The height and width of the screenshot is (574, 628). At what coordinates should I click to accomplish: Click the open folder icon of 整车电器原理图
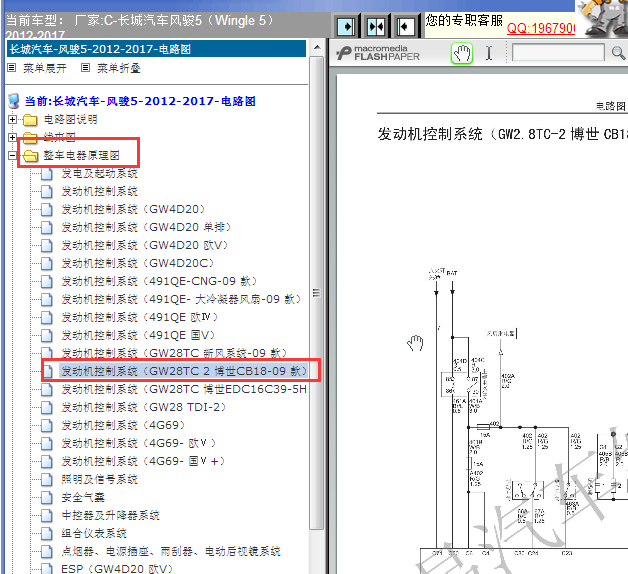tap(30, 156)
